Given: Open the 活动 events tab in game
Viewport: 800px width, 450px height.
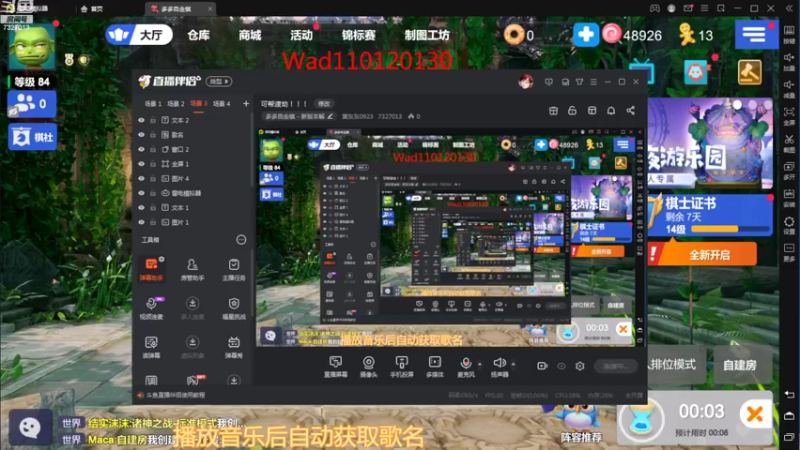Looking at the screenshot, I should click(301, 35).
